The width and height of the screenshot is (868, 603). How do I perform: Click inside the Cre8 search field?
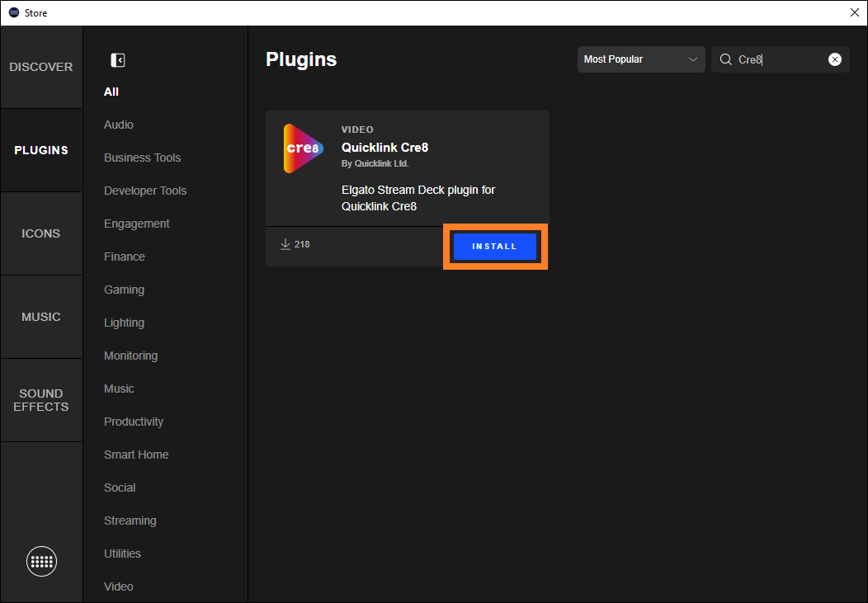tap(780, 59)
